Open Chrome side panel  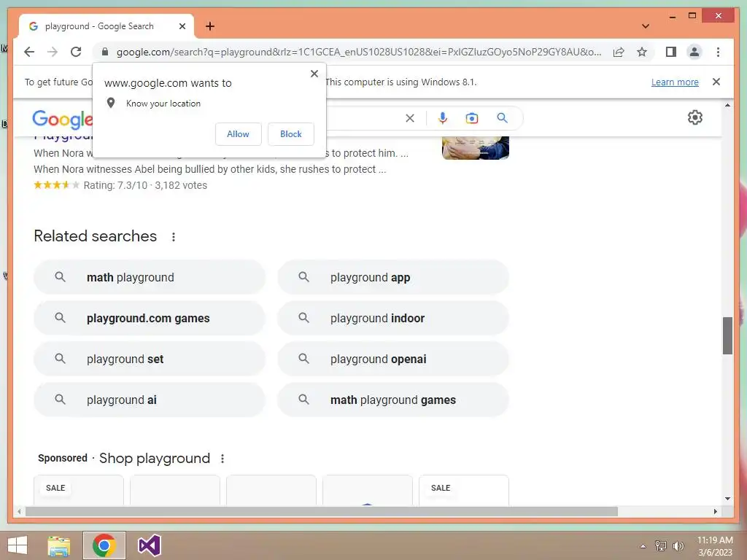tap(671, 52)
